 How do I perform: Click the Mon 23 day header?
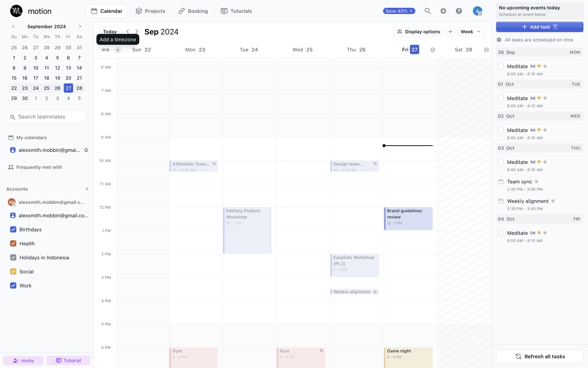(x=195, y=50)
